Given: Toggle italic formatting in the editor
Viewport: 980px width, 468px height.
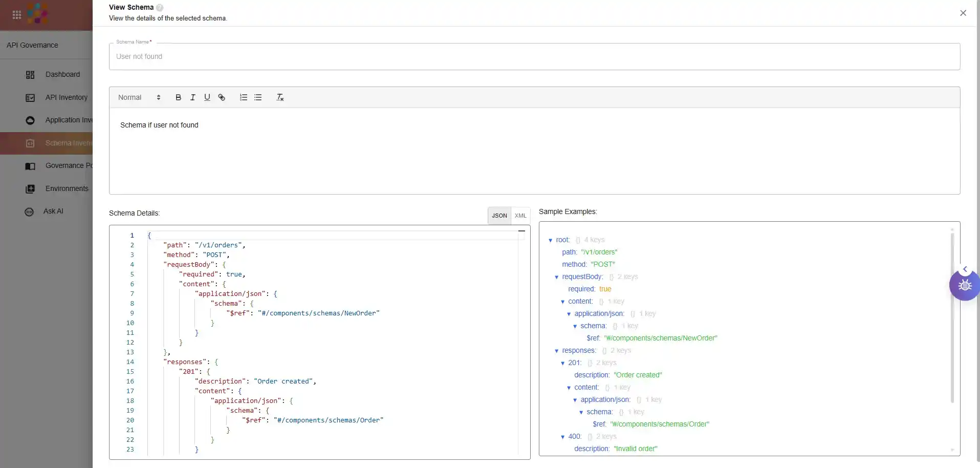Looking at the screenshot, I should (x=192, y=97).
